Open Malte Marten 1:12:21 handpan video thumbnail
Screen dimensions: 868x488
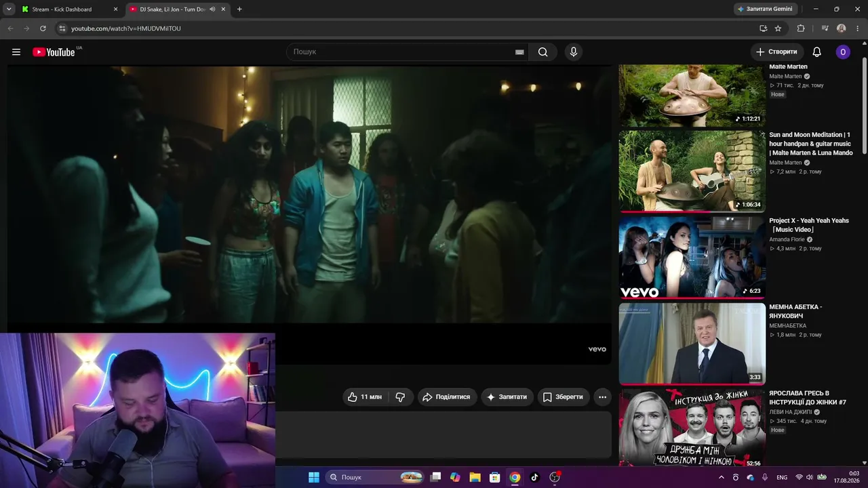coord(692,96)
